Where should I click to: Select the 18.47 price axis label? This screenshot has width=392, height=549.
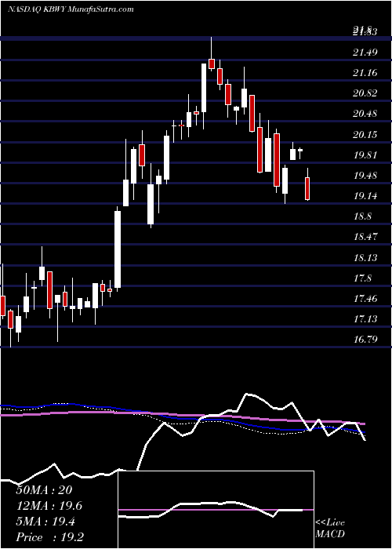click(x=365, y=237)
